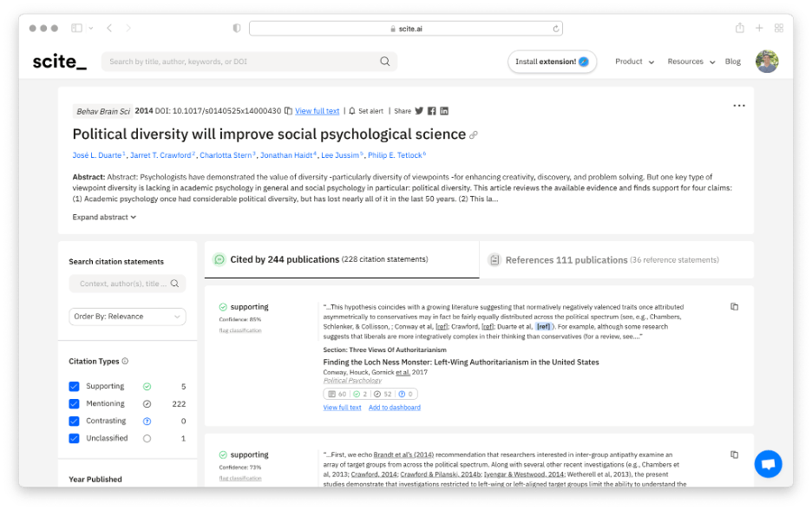Expand the abstract
Image resolution: width=812 pixels, height=510 pixels.
click(x=104, y=218)
